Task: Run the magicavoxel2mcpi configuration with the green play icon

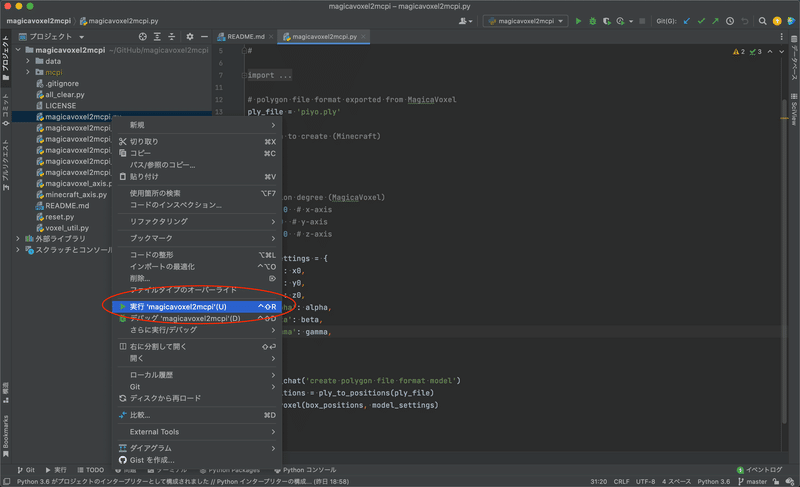Action: [x=578, y=21]
